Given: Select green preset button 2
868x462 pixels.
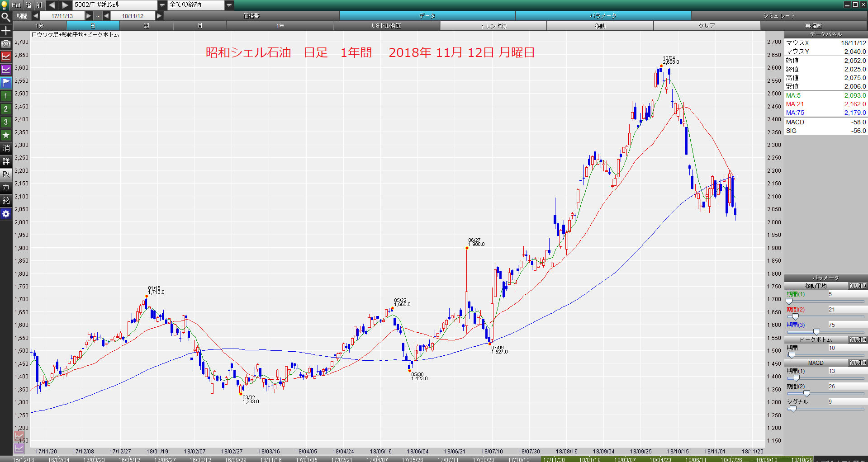Looking at the screenshot, I should point(6,109).
